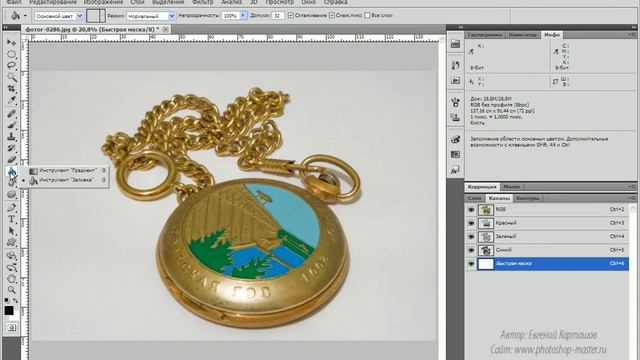
Task: Open the tool preset picker arrow
Action: point(25,16)
